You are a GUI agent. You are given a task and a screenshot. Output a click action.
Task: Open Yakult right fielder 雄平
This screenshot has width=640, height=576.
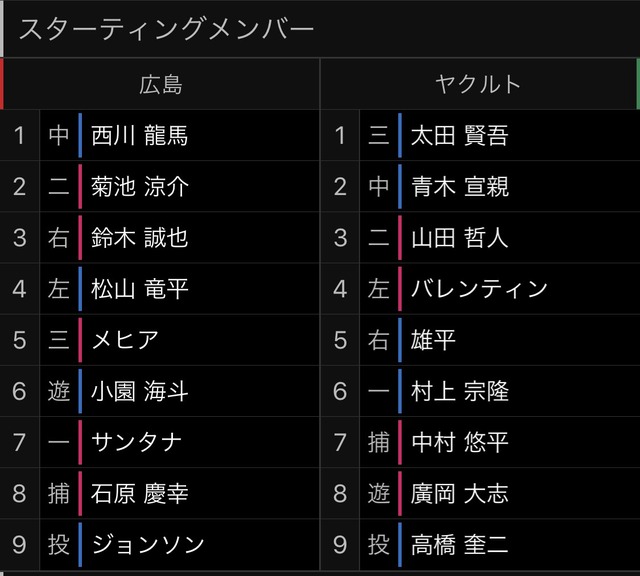[x=433, y=340]
